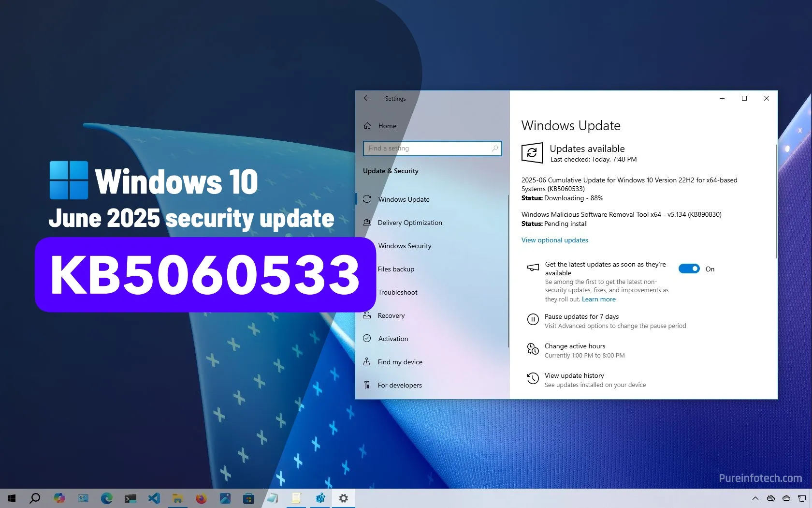Click the 'Update & Security' heading
The height and width of the screenshot is (508, 812).
tap(391, 171)
